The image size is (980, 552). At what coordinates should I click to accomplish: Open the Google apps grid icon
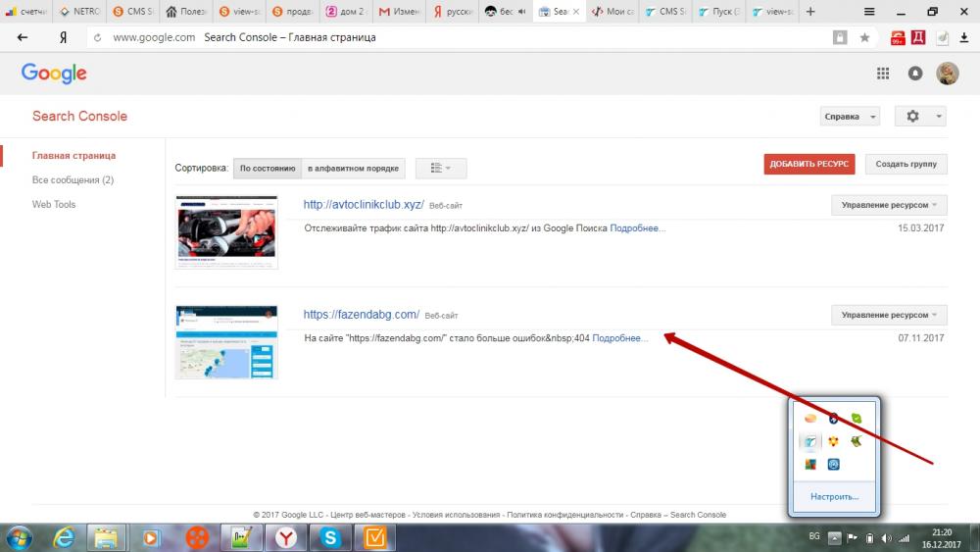883,74
